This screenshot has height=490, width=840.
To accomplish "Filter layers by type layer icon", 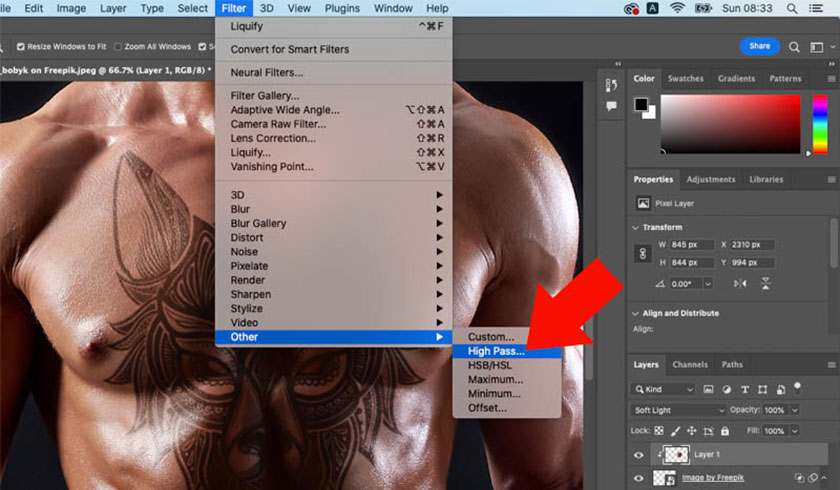I will coord(743,389).
